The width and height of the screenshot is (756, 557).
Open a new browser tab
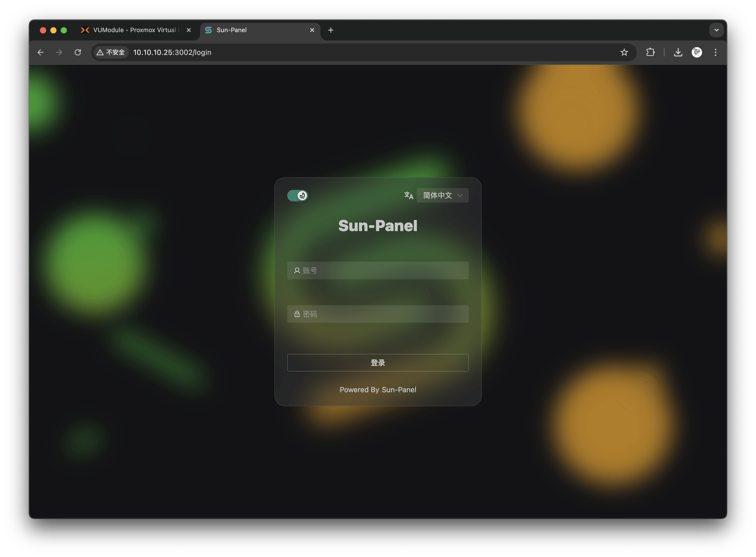point(331,30)
